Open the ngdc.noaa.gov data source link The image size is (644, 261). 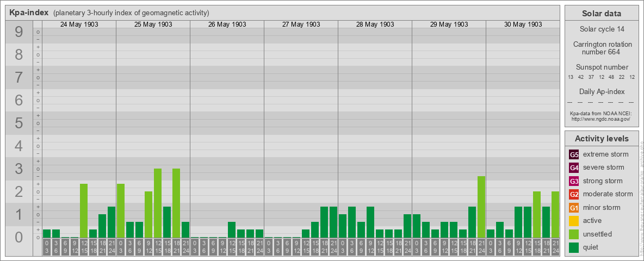point(600,119)
